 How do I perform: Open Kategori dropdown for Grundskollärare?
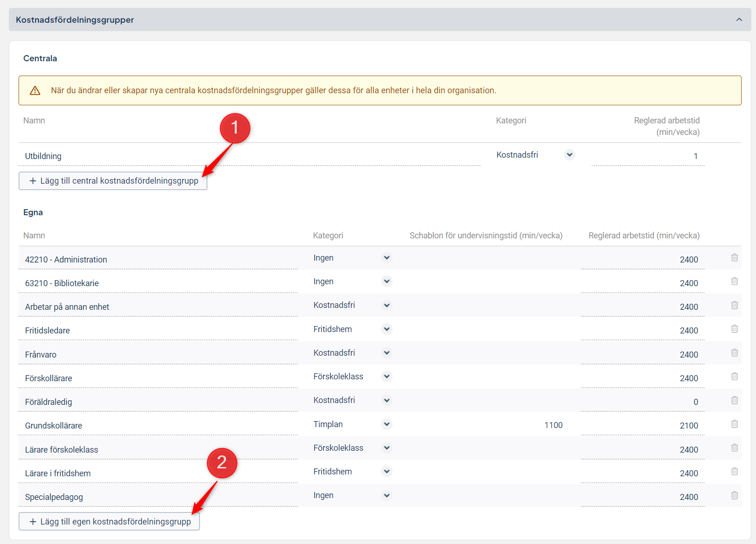pos(387,424)
